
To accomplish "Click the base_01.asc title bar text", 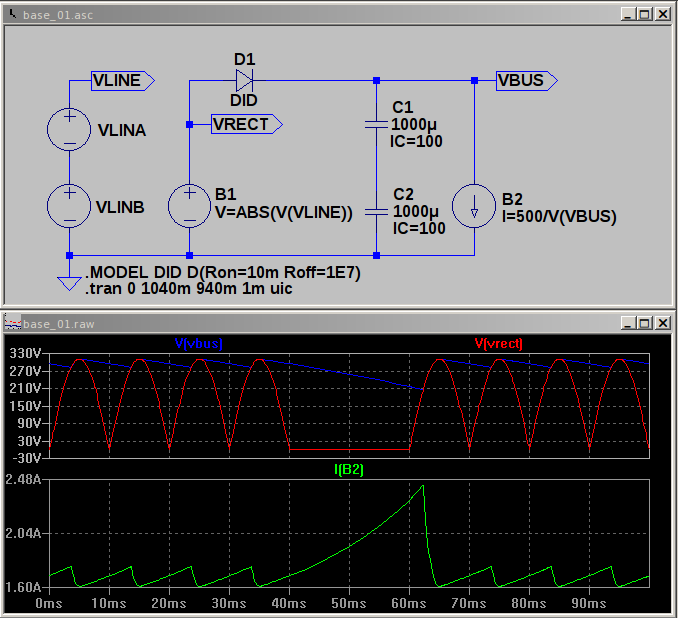I will [58, 15].
